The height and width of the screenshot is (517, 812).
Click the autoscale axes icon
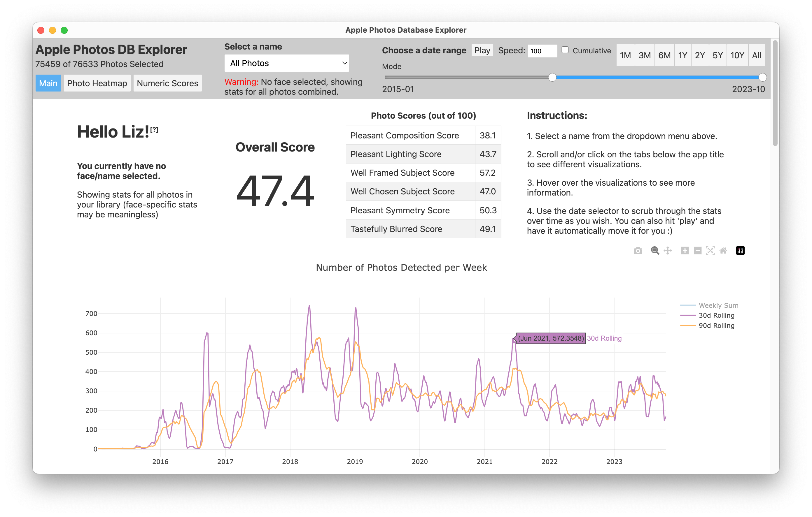[710, 250]
